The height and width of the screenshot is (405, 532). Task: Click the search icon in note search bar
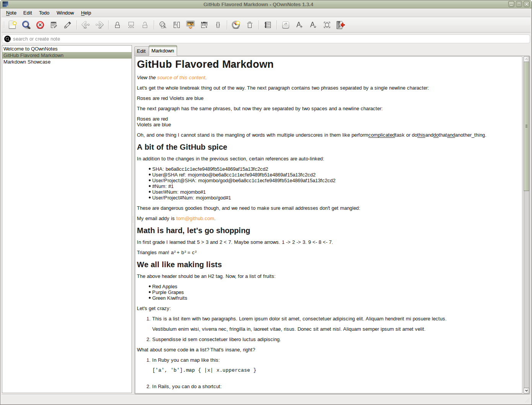pos(8,39)
